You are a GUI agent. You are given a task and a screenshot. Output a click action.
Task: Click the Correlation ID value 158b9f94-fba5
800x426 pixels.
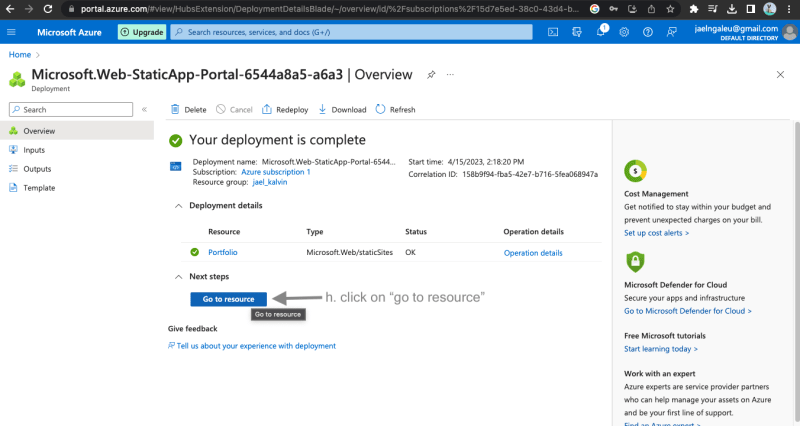530,174
